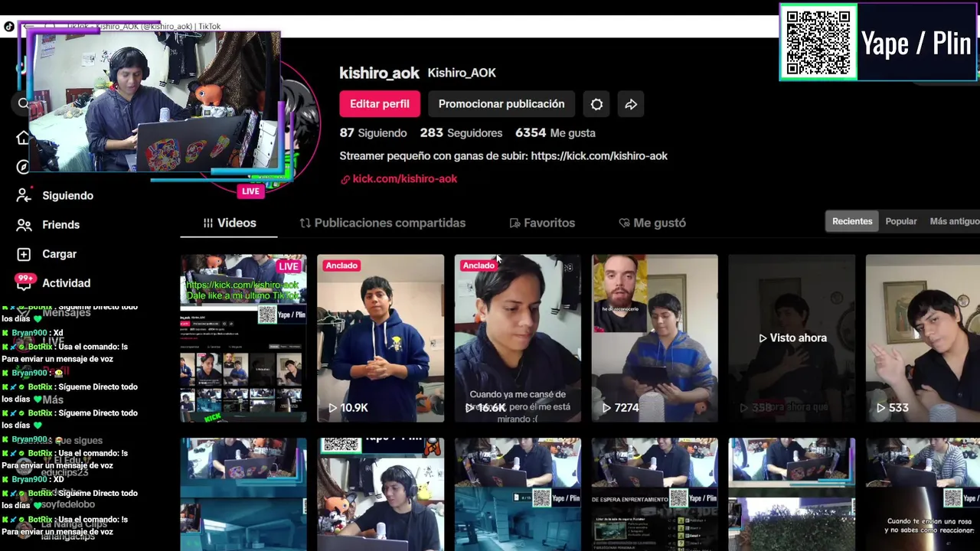Click the sidebar home icon
Image resolution: width=980 pixels, height=551 pixels.
coord(23,138)
